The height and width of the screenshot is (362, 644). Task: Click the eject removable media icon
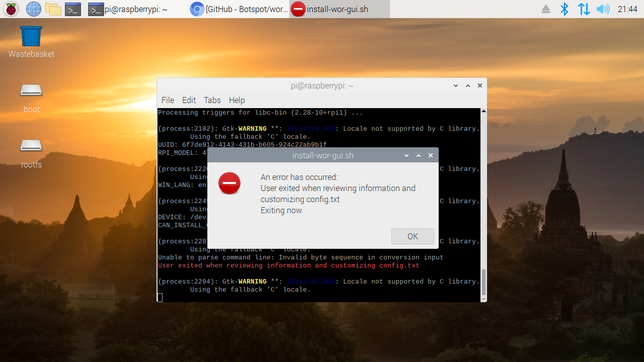[x=545, y=9]
